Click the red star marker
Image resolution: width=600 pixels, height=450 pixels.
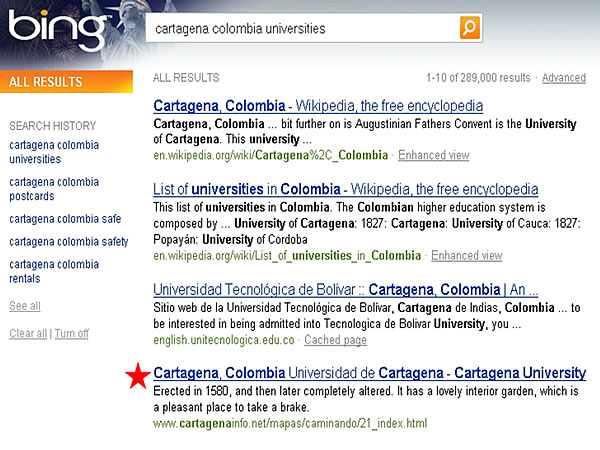[136, 376]
